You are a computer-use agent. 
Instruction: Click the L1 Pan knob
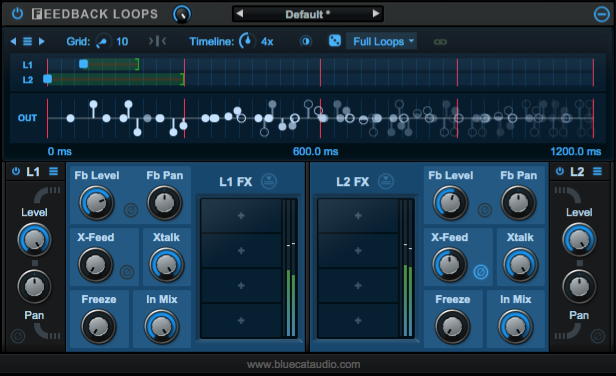pos(34,287)
